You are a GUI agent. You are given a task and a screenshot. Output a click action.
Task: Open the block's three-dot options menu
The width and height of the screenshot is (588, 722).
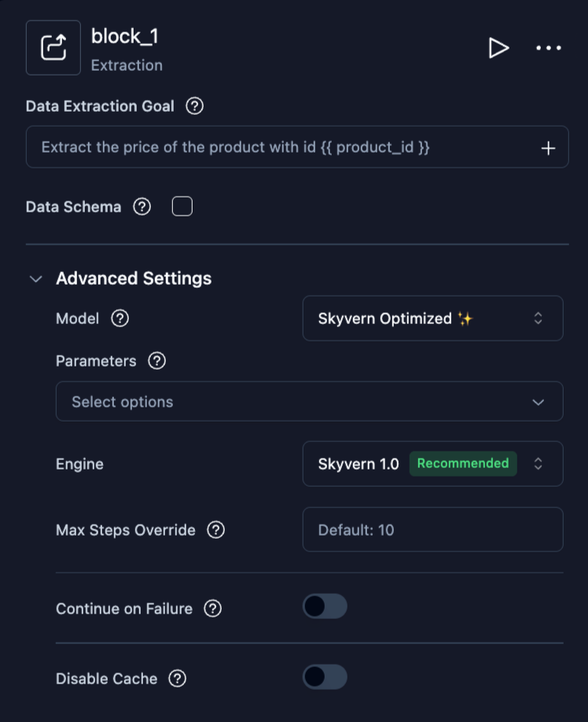549,48
